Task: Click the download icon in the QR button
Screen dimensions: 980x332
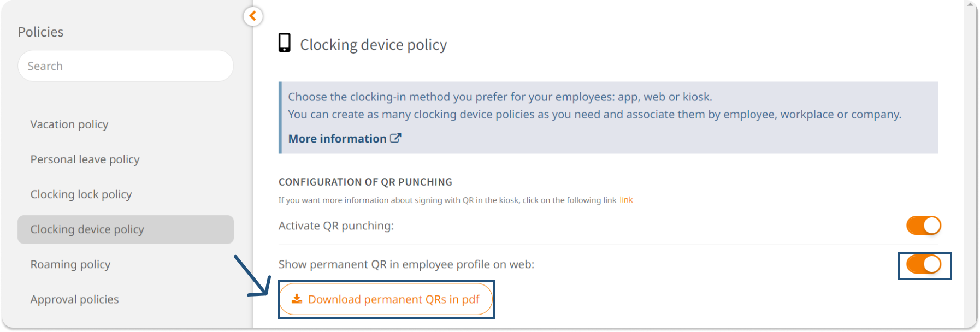Action: coord(297,299)
